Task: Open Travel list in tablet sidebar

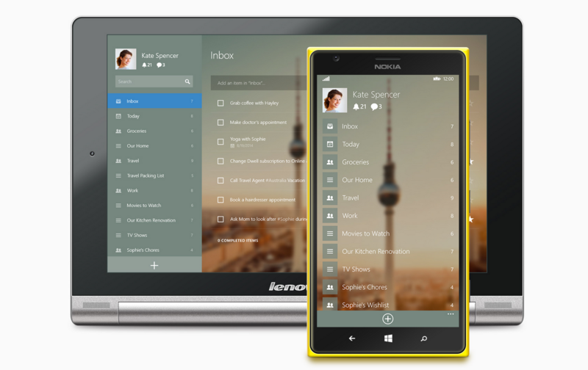Action: coord(154,161)
